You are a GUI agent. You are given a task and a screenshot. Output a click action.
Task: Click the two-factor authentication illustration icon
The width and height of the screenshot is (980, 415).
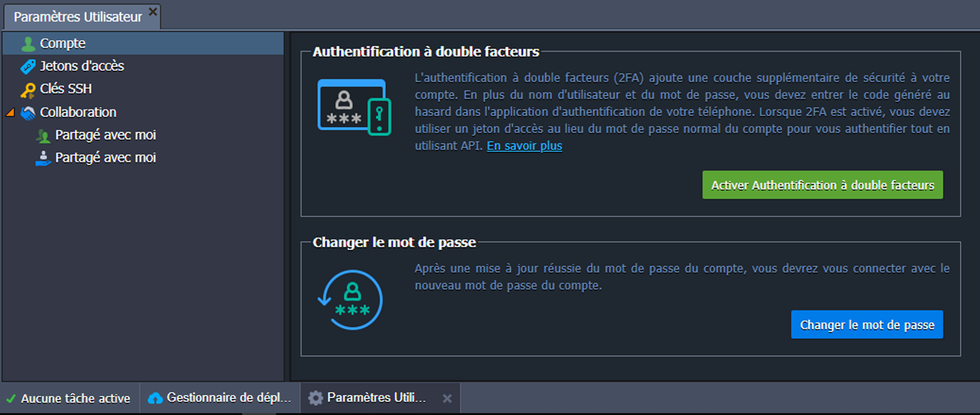pos(354,107)
